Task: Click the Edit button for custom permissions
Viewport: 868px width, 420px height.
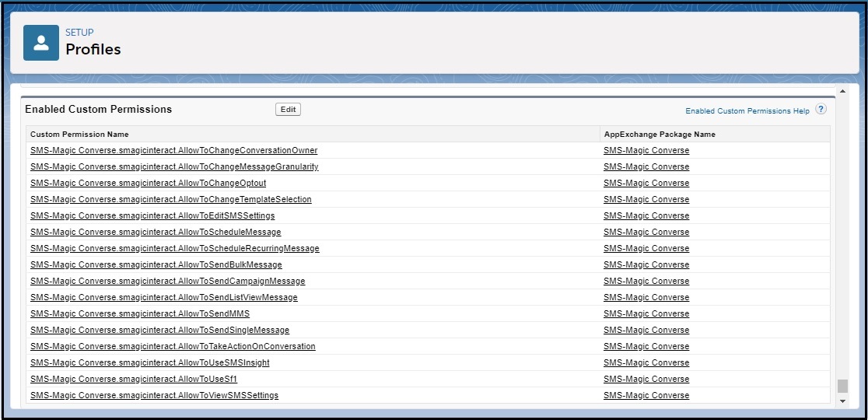Action: point(288,110)
